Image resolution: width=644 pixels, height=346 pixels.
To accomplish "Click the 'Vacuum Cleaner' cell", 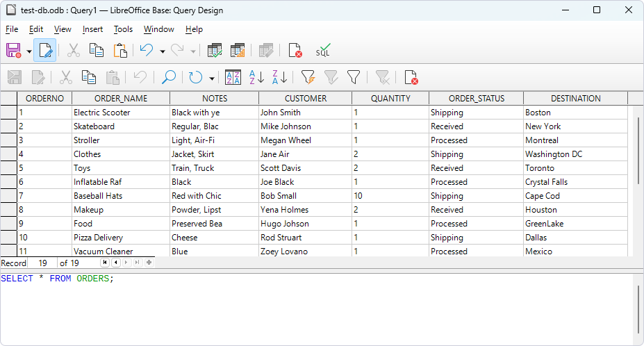I will pos(121,251).
